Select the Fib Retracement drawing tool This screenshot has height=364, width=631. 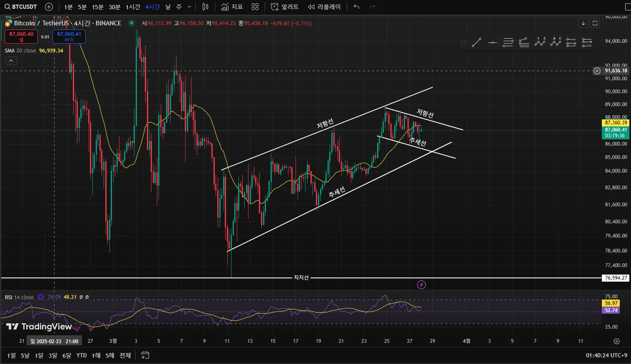click(x=508, y=42)
